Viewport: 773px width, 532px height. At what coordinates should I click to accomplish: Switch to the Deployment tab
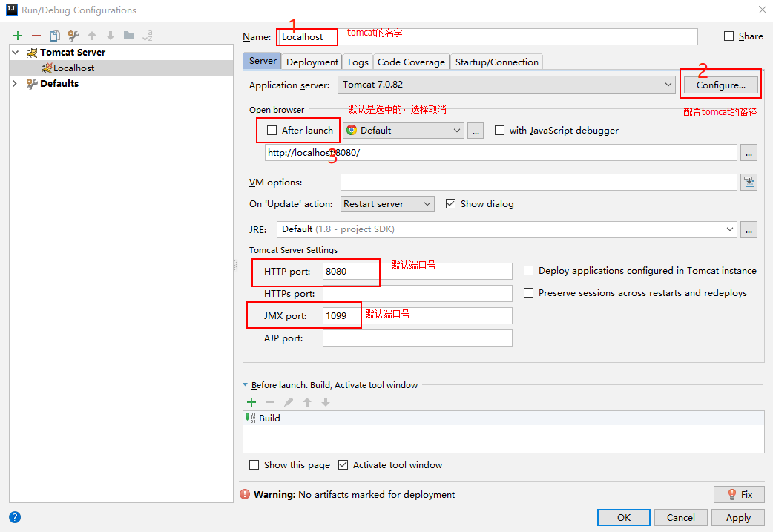pos(312,62)
